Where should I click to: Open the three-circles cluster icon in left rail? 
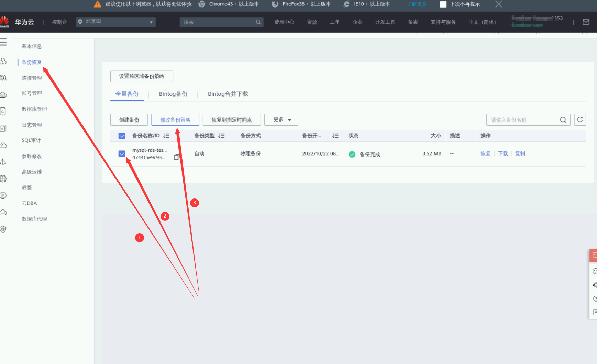tap(3, 61)
